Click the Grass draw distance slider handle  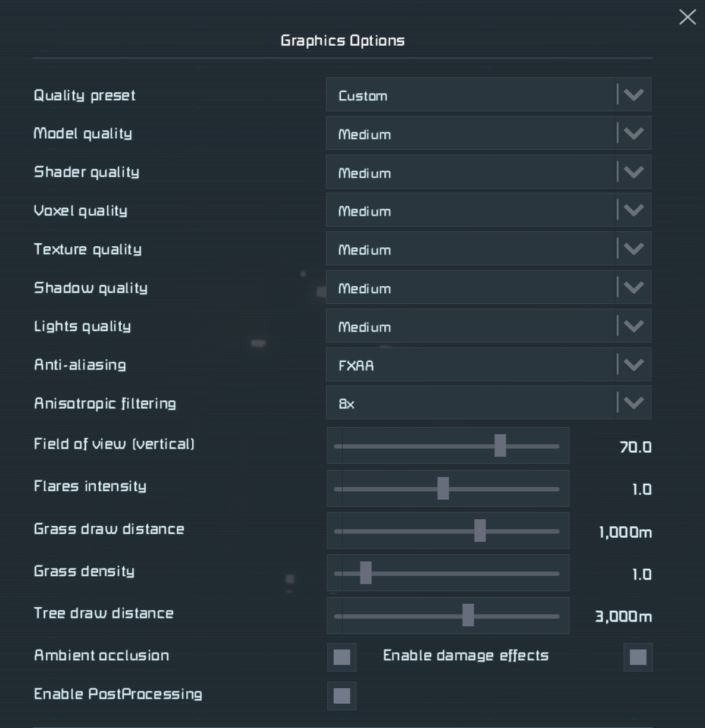pyautogui.click(x=480, y=531)
